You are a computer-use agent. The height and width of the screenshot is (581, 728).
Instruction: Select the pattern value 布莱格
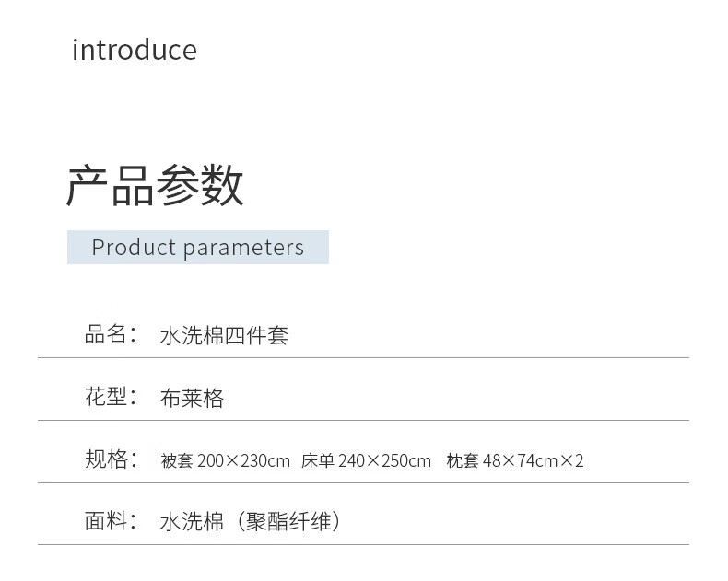(x=192, y=398)
